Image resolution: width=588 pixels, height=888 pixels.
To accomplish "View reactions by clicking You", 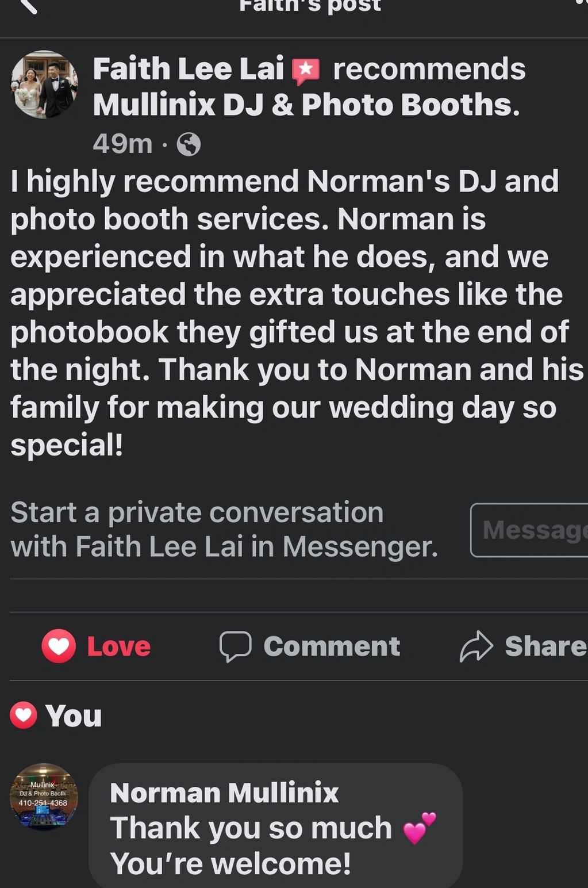I will pos(74,716).
